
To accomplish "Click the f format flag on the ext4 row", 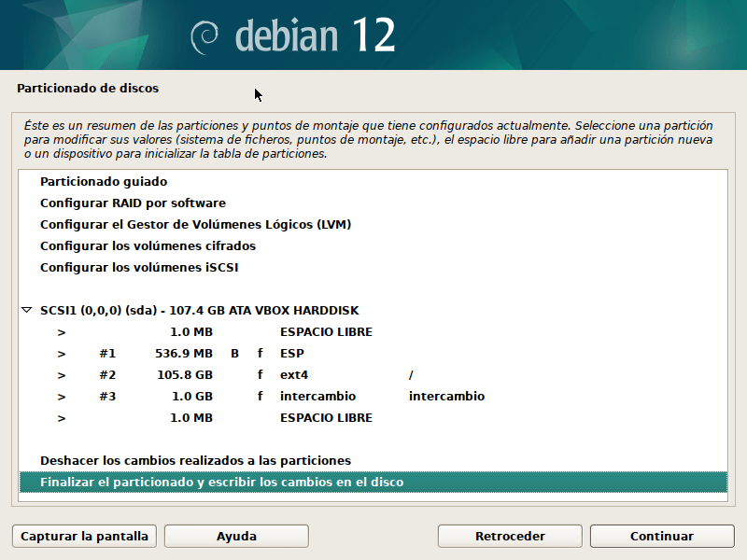I will 261,375.
